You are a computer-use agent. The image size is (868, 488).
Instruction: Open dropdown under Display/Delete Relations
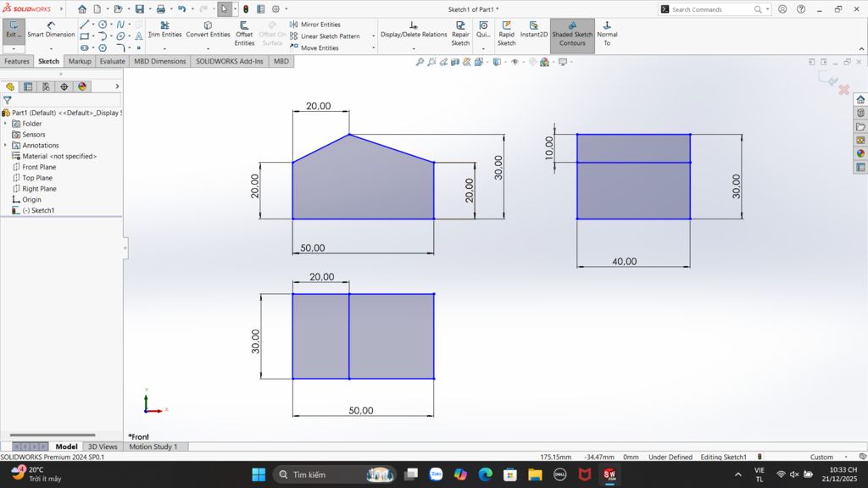[414, 48]
